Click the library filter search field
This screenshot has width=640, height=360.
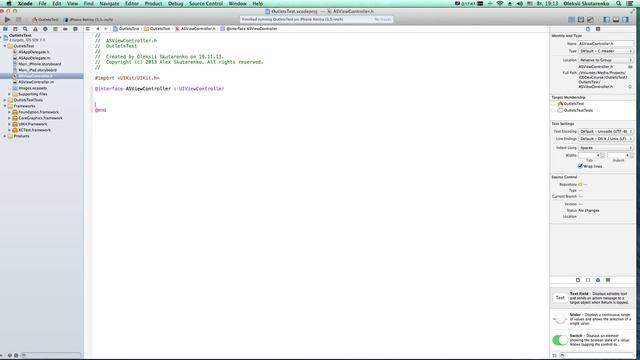pyautogui.click(x=596, y=356)
